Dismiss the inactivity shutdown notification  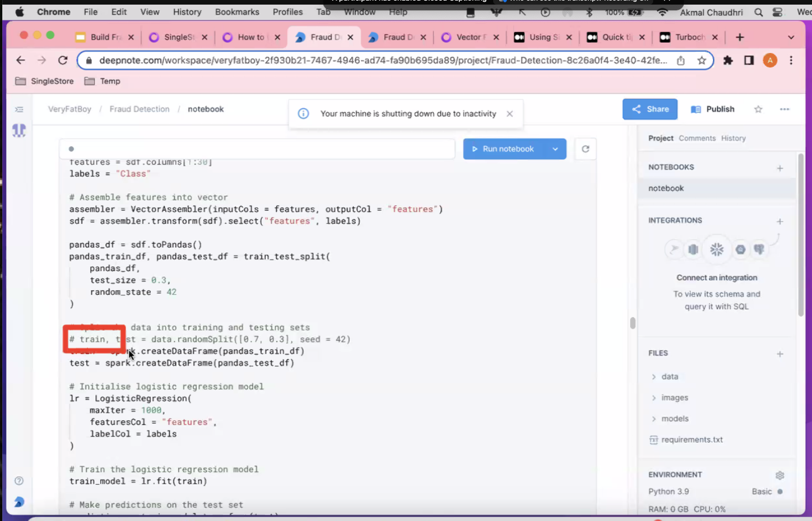coord(509,114)
